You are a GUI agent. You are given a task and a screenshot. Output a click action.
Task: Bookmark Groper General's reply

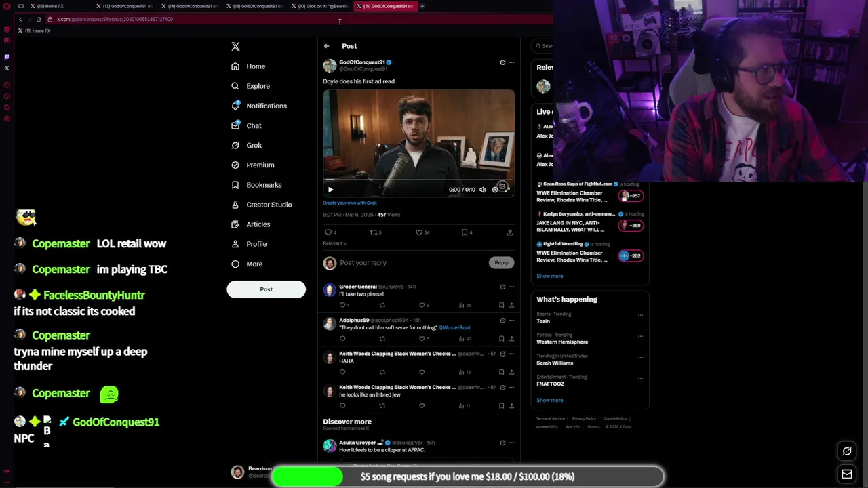[502, 305]
